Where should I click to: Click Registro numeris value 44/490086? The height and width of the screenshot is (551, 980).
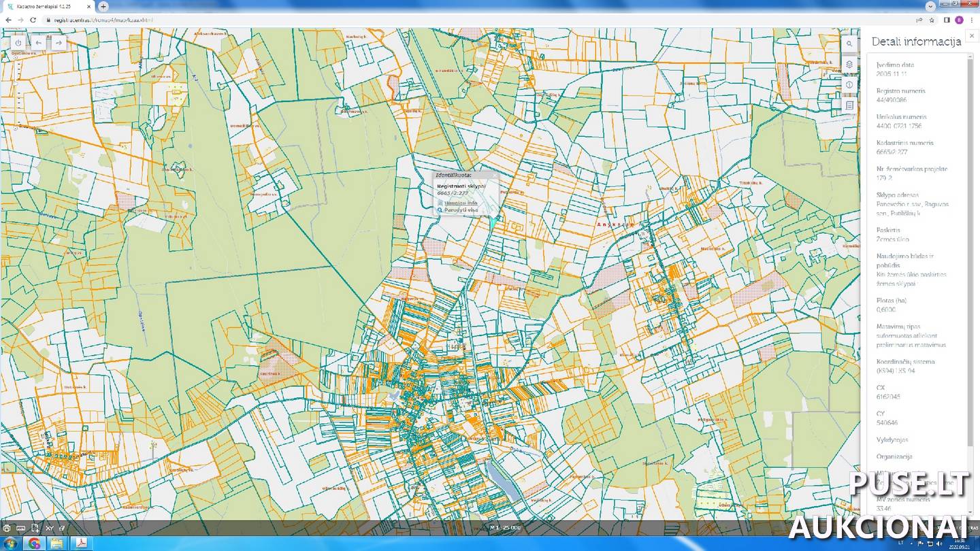coord(891,100)
